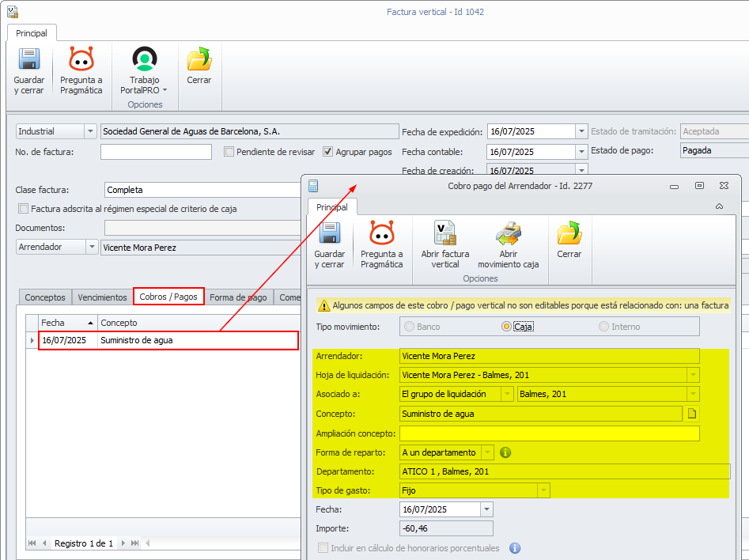This screenshot has width=749, height=560.
Task: Enable Factura adscrita al régimen especial checkbox
Action: [x=23, y=209]
